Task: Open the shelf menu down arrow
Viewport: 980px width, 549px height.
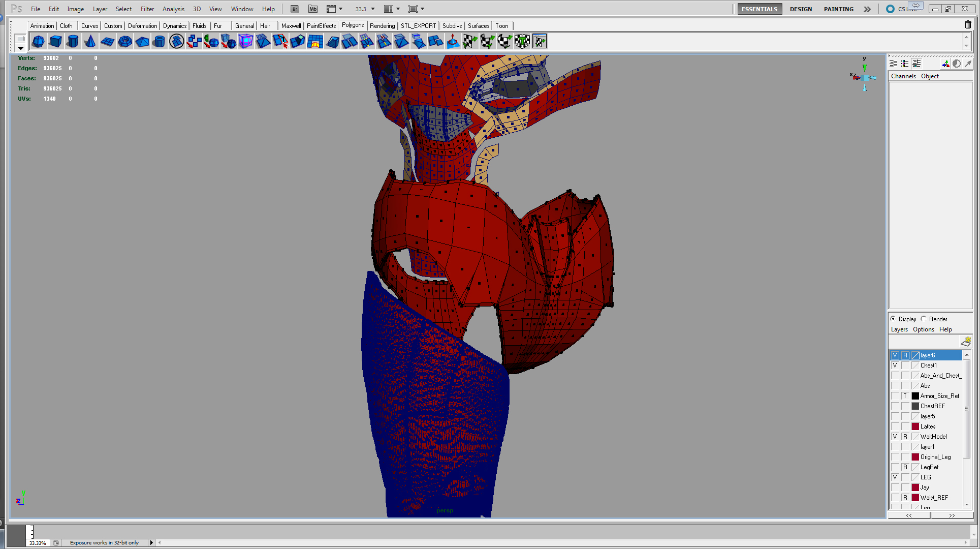Action: pos(20,48)
